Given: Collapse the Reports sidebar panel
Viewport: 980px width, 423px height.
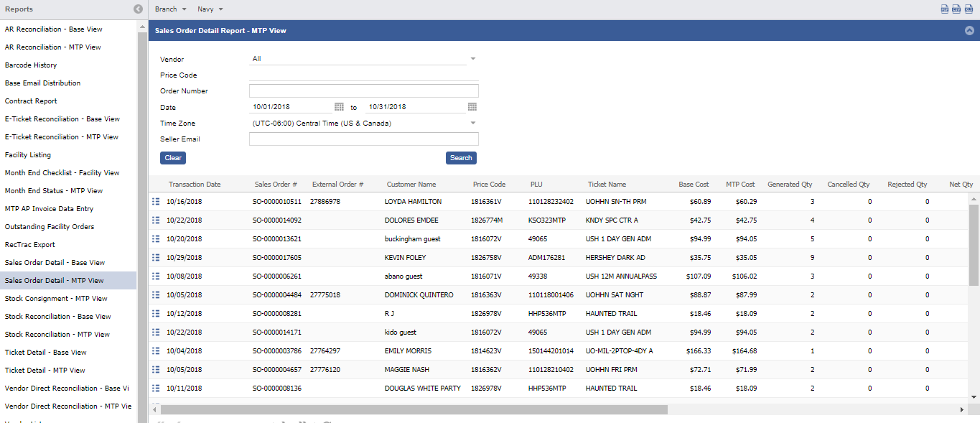Looking at the screenshot, I should tap(138, 9).
